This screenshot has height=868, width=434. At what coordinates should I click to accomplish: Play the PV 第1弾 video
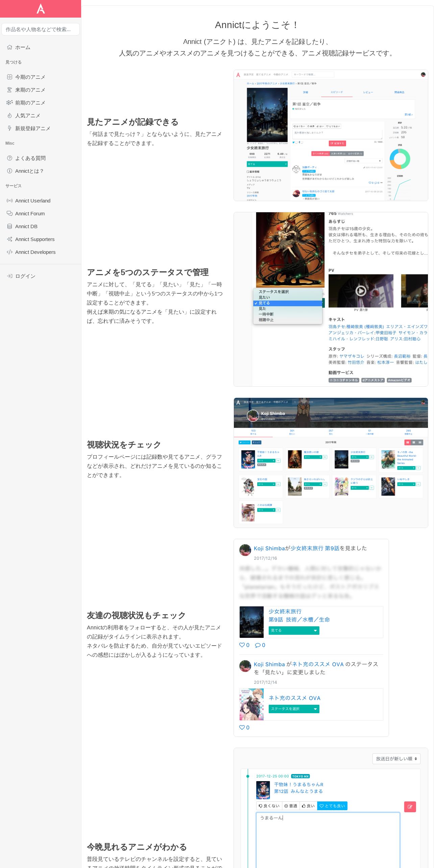361,291
